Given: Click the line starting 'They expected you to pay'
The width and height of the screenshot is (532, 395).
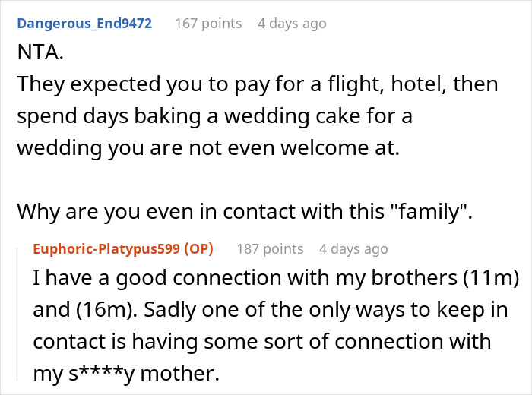Looking at the screenshot, I should [258, 84].
